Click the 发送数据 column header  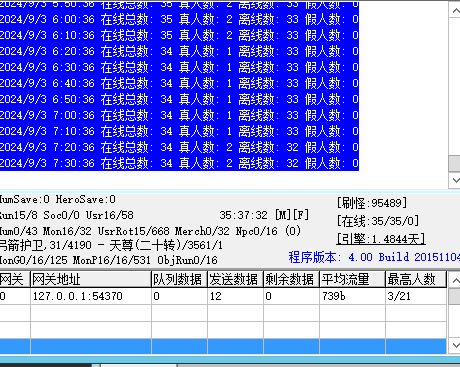(235, 279)
